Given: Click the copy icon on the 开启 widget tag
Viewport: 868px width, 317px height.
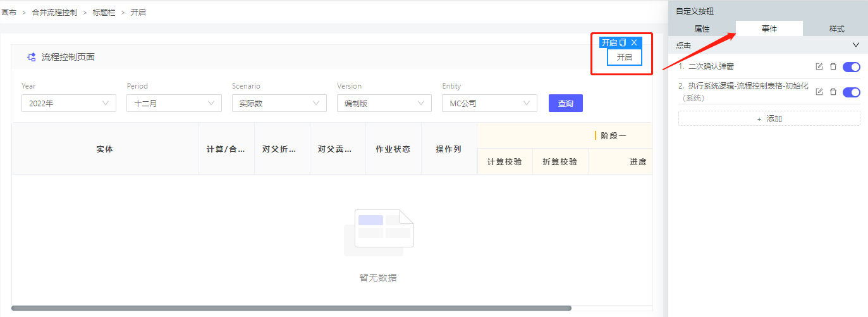Looking at the screenshot, I should pos(623,42).
